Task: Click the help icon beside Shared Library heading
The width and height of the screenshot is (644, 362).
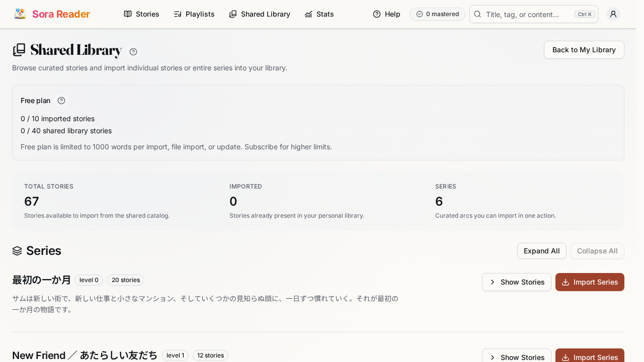Action: (x=133, y=52)
